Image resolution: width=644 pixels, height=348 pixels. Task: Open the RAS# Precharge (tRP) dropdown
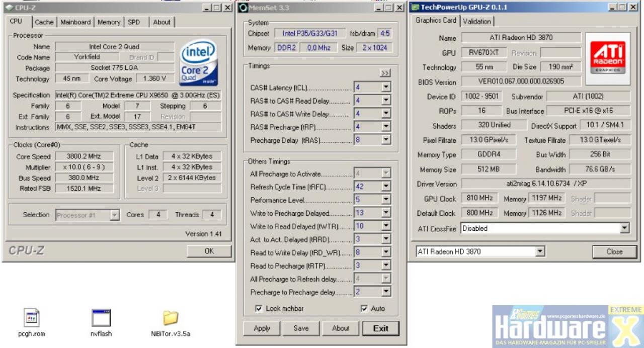click(386, 127)
